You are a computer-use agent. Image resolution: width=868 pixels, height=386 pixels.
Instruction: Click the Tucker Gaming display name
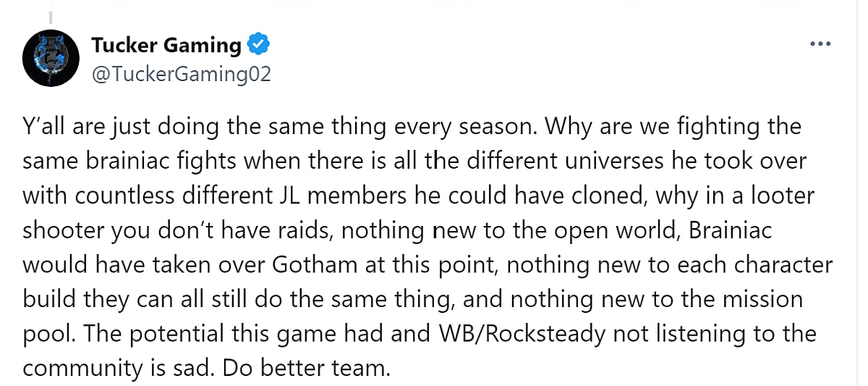166,46
